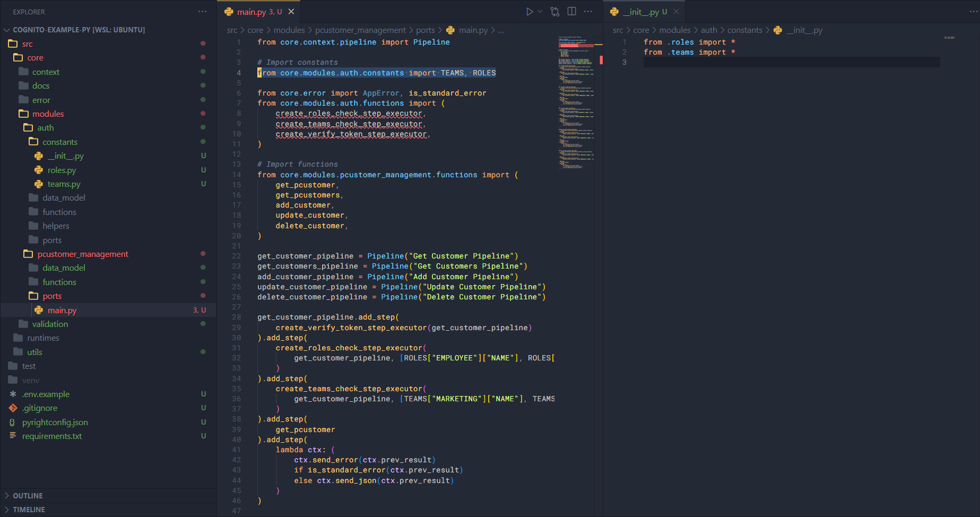Switch to the main.py tab

pyautogui.click(x=251, y=12)
